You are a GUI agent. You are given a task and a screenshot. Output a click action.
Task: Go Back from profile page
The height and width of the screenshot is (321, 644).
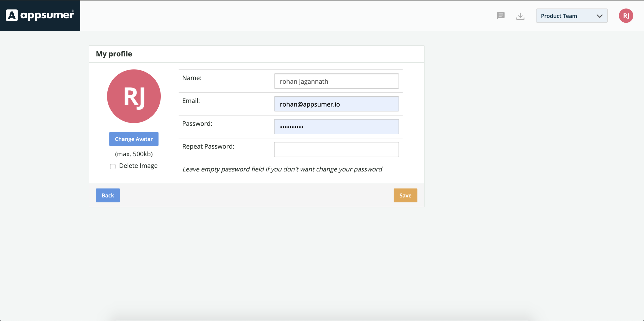coord(108,195)
